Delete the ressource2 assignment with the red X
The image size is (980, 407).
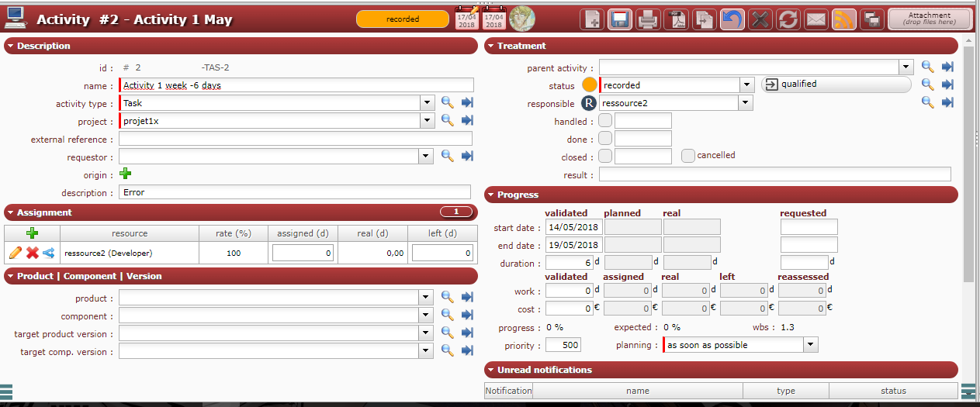pyautogui.click(x=33, y=253)
